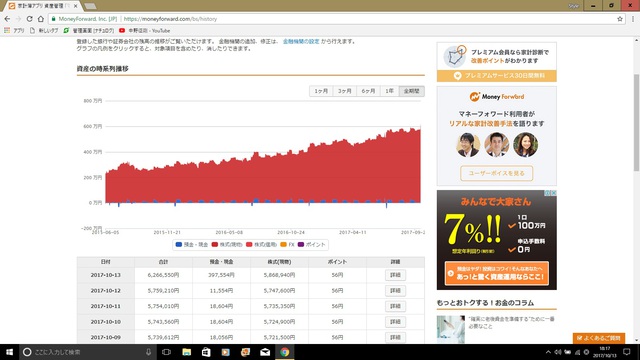This screenshot has width=640, height=360.
Task: Click the page vertical scrollbar thumb
Action: pos(636,122)
